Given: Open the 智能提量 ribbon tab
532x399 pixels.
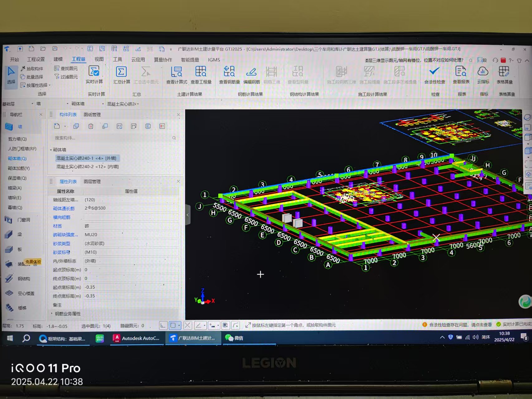Looking at the screenshot, I should tap(190, 60).
